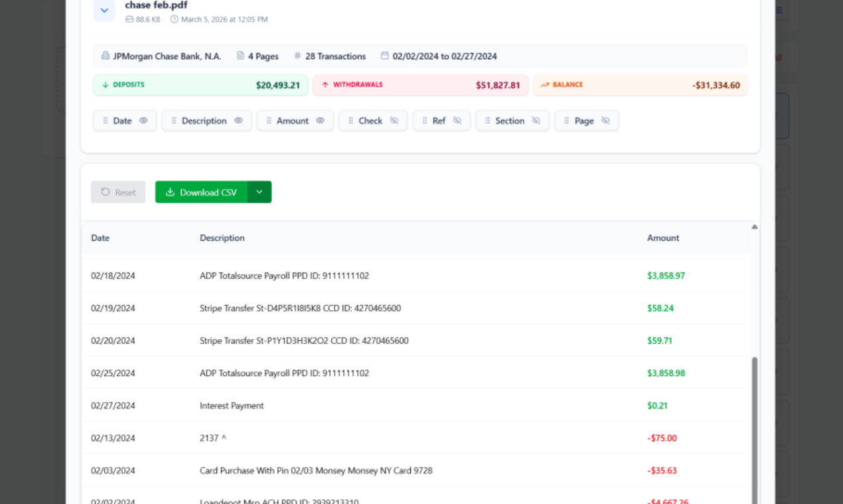The height and width of the screenshot is (504, 843).
Task: Click the Deposits down-arrow icon
Action: point(105,85)
